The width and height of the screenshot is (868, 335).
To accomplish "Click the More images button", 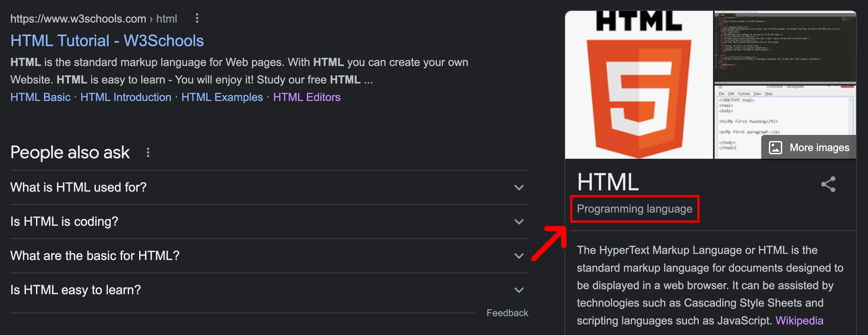I will pos(808,147).
